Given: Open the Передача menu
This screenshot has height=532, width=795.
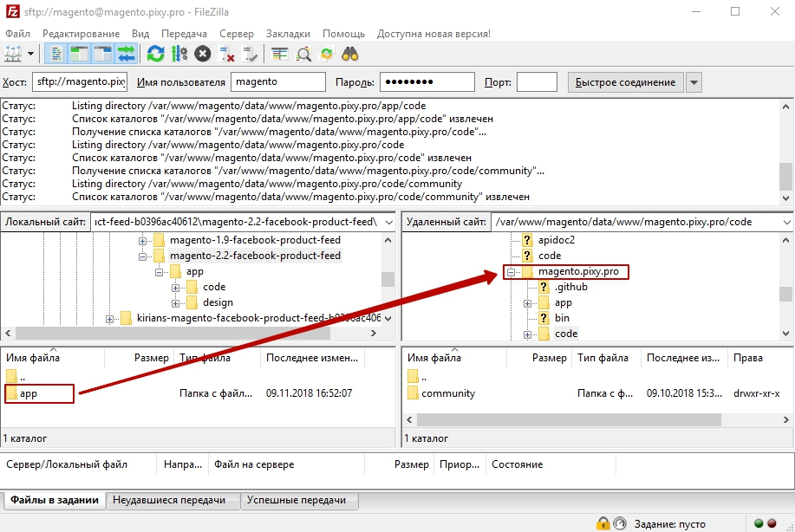Looking at the screenshot, I should click(184, 34).
